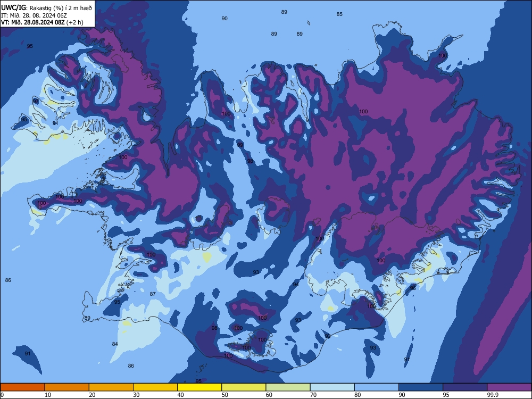This screenshot has height=399, width=532.
Task: Click the '20' legend scale label
Action: (92, 395)
